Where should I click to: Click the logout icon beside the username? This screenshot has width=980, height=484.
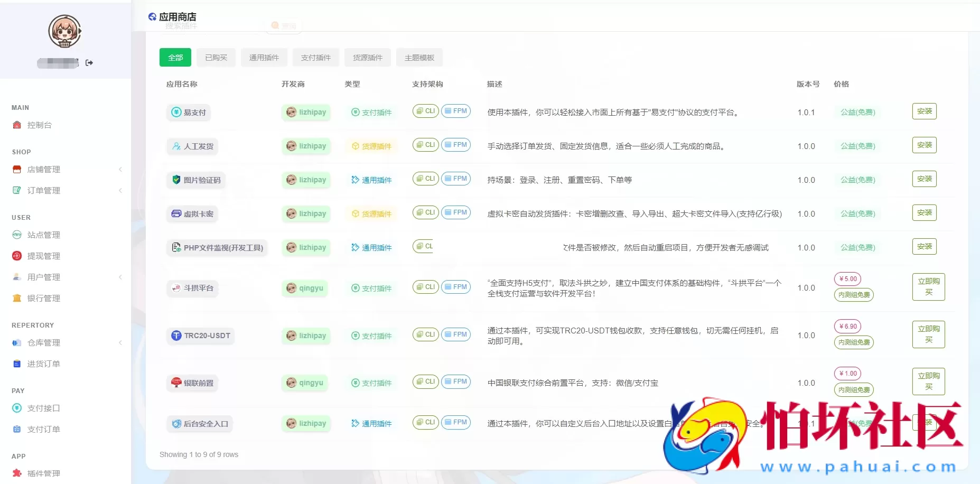pos(89,62)
